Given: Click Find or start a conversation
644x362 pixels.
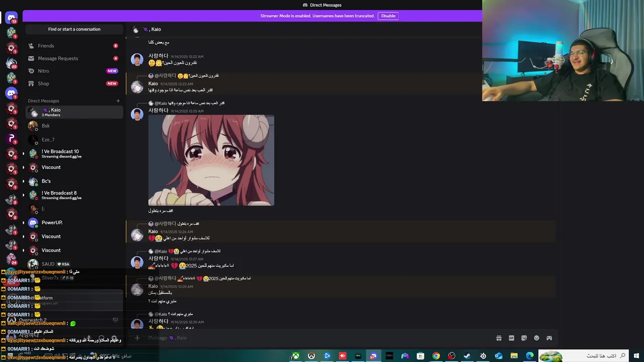Looking at the screenshot, I should point(74,29).
